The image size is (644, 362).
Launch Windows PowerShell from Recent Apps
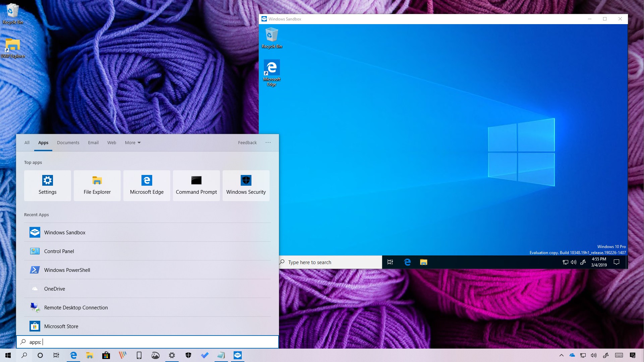[148, 270]
